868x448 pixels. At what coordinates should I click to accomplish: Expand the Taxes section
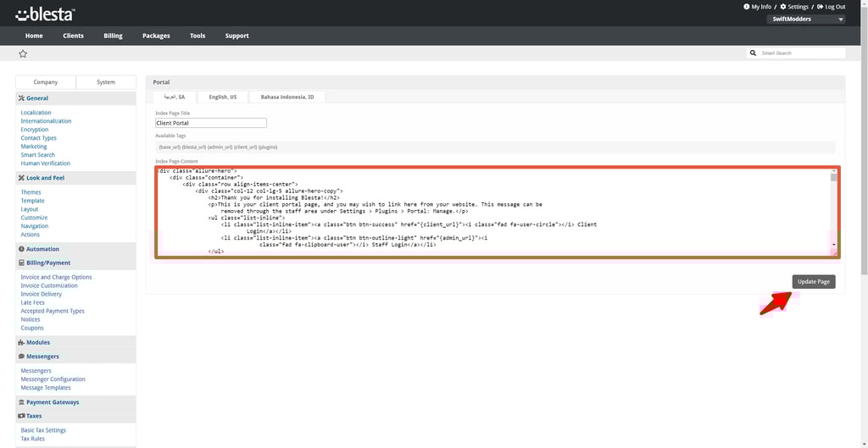point(75,416)
